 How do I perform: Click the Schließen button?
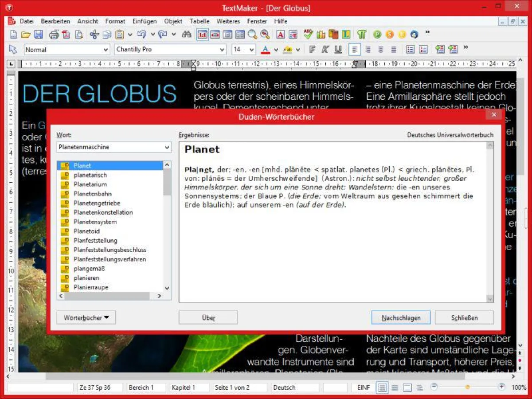[464, 317]
